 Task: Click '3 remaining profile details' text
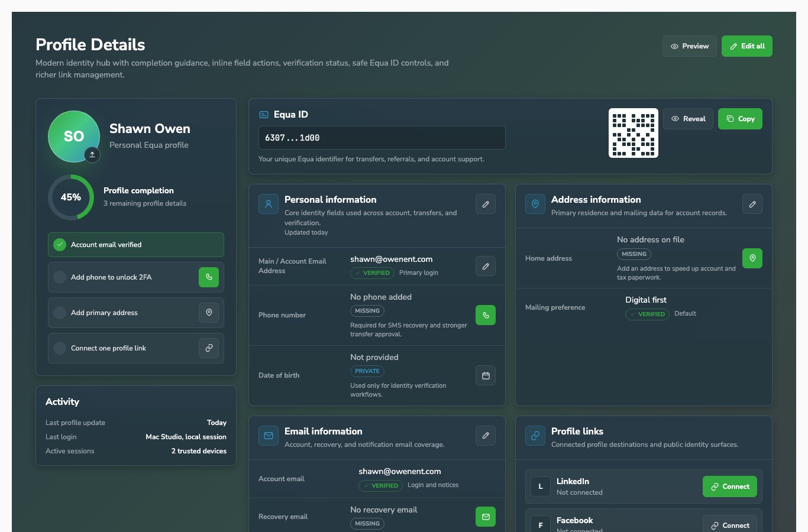[145, 203]
